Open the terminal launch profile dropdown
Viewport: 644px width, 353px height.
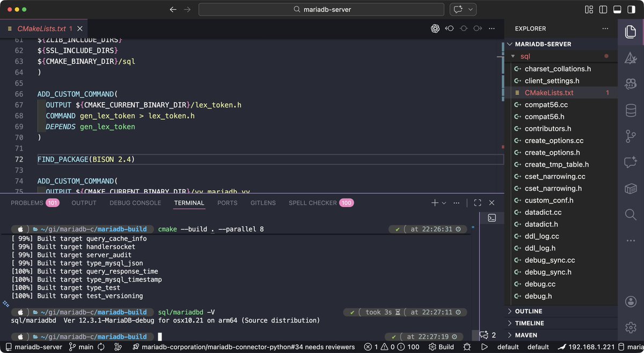pos(444,203)
